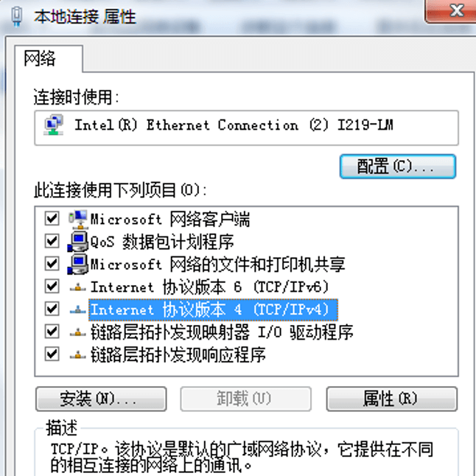The width and height of the screenshot is (476, 476).
Task: Click the 链路层拓扑发现映射器 driver icon
Action: coord(78,332)
